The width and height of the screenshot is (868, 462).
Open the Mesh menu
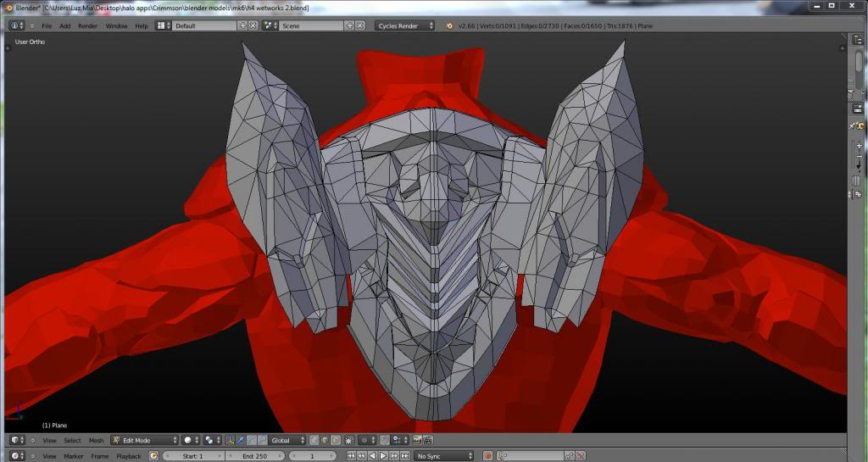[97, 441]
